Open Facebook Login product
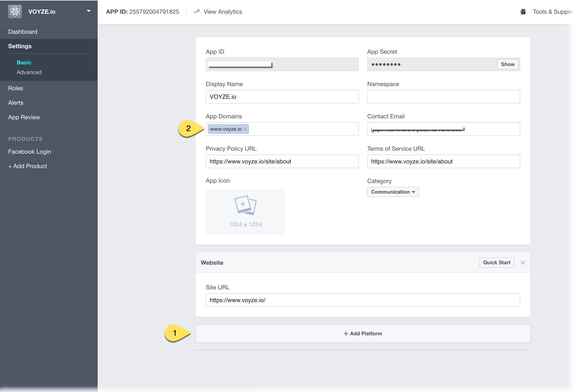 (x=29, y=152)
